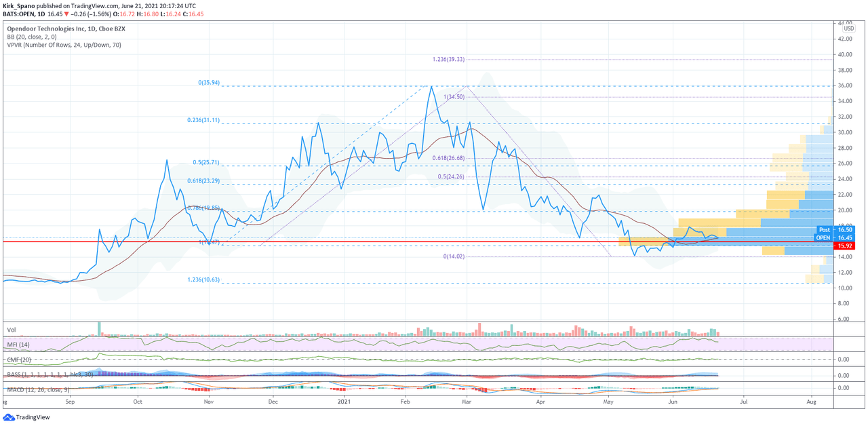Click the Vol pane label
868x426 pixels.
tap(12, 330)
